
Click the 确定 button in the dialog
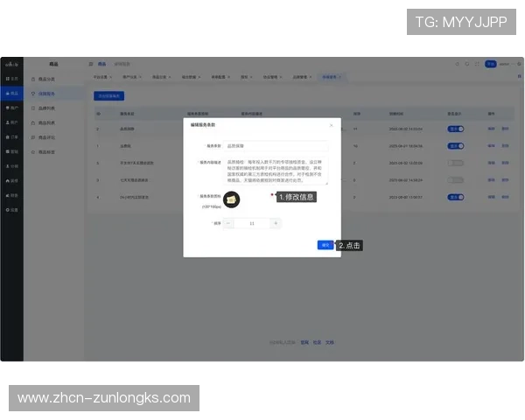[325, 245]
